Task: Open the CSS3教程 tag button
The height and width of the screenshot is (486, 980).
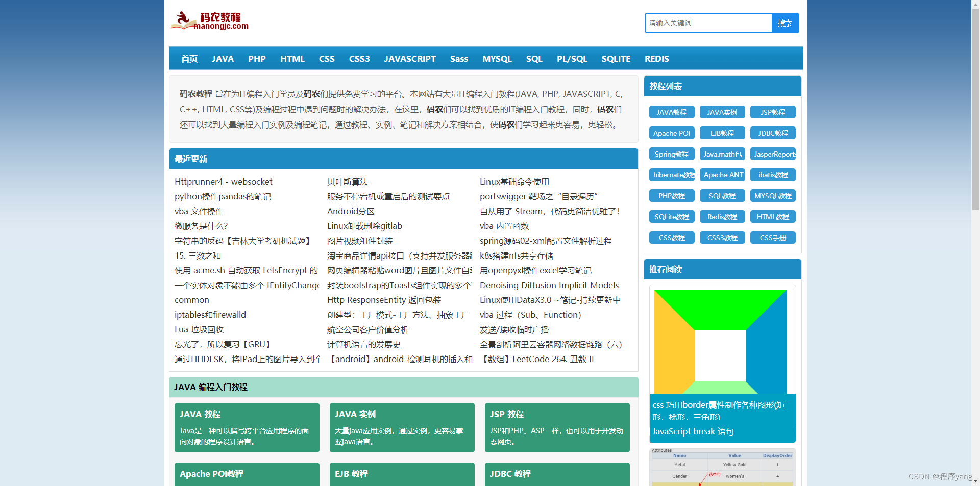Action: pos(722,238)
